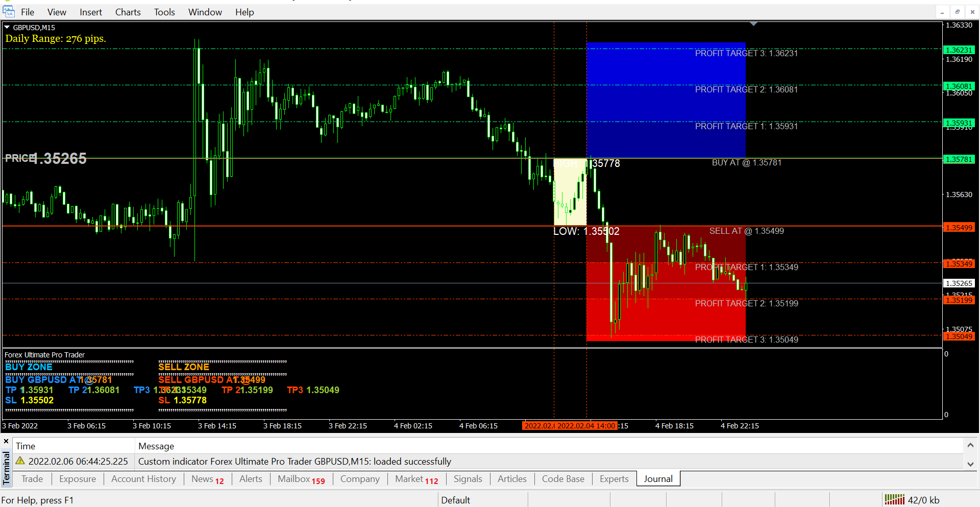Image resolution: width=980 pixels, height=507 pixels.
Task: Switch to the Account History tab
Action: 143,479
